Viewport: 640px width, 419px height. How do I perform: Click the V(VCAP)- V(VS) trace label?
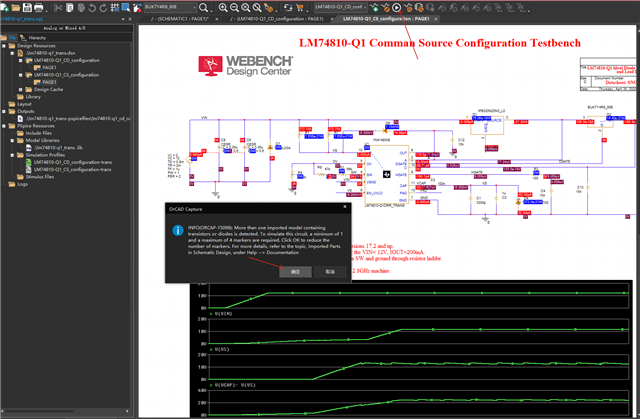tap(235, 385)
